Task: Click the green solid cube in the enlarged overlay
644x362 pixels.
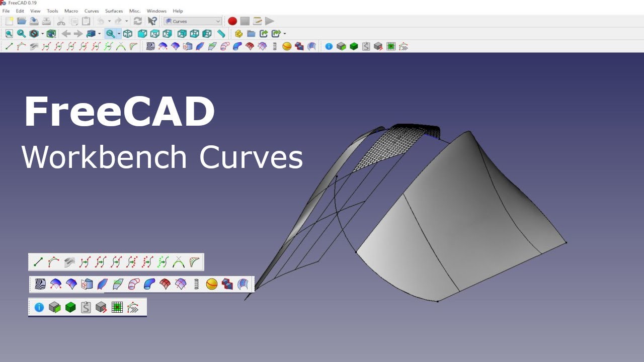Action: pos(70,307)
